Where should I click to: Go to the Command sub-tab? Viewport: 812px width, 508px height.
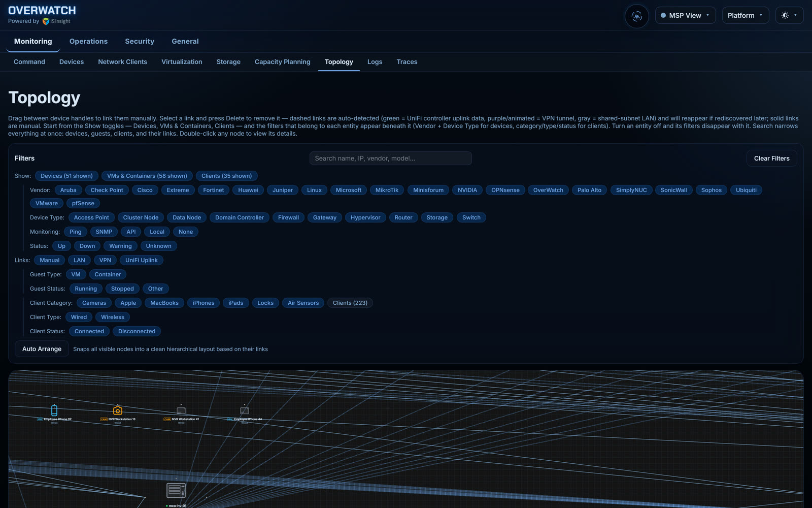click(29, 62)
